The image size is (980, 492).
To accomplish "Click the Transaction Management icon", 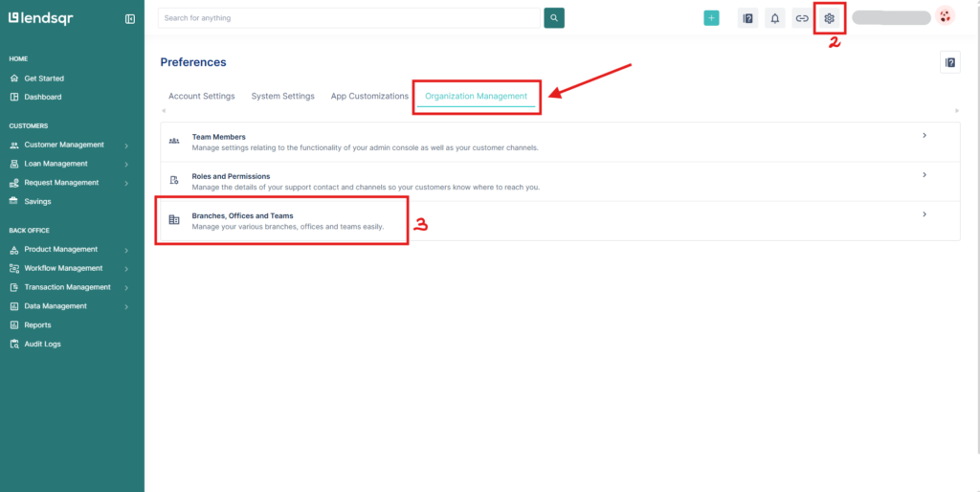I will coord(13,287).
